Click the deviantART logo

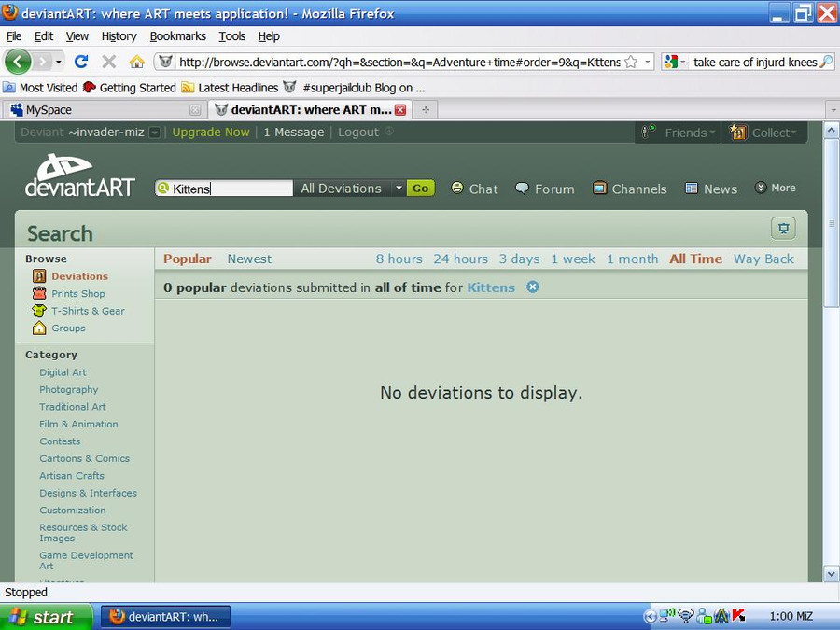pos(80,175)
